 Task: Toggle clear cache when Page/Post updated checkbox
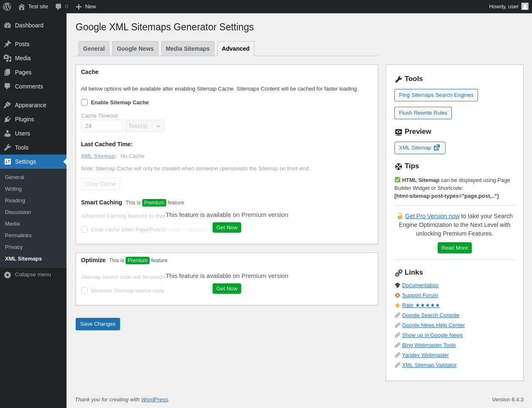click(x=84, y=229)
